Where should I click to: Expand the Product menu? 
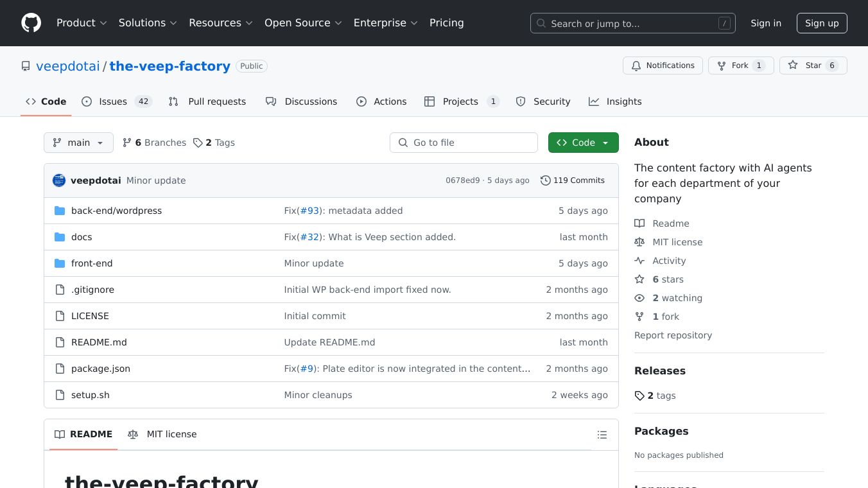coord(81,23)
